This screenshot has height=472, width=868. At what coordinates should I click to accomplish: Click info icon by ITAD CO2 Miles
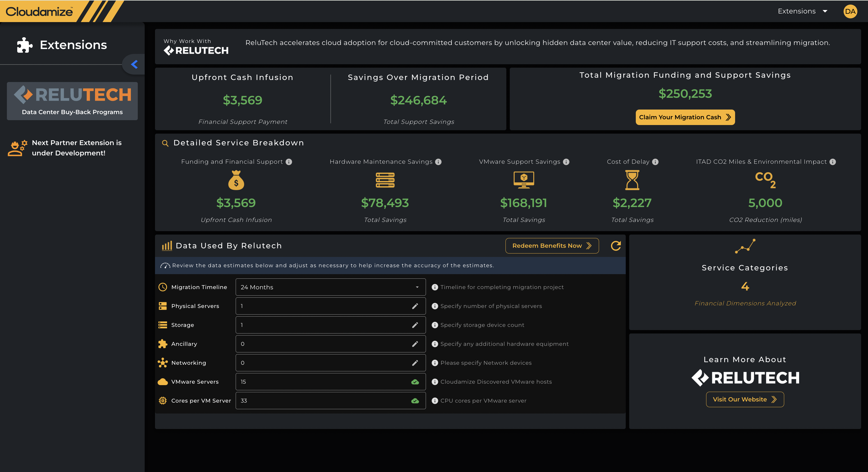click(832, 162)
